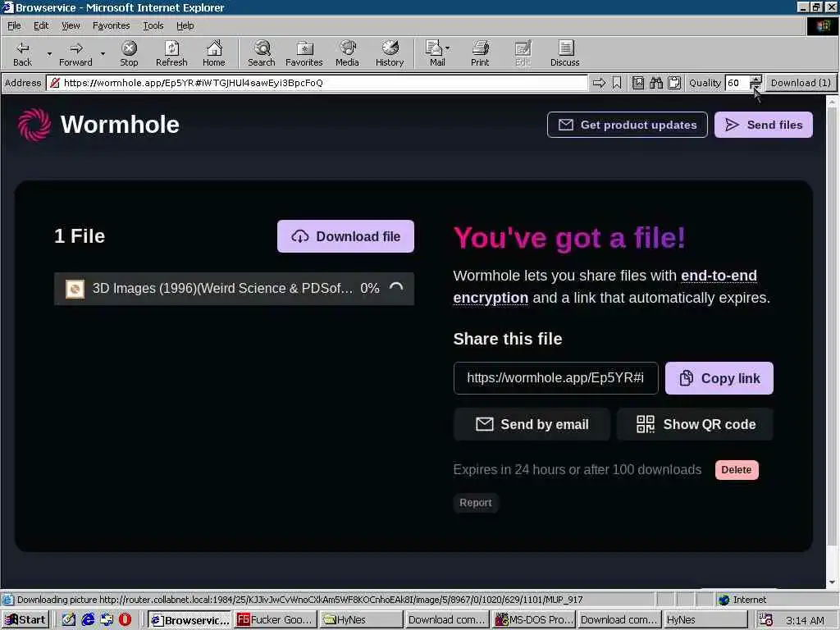Open the Tools menu
Viewport: 840px width, 630px height.
point(153,25)
